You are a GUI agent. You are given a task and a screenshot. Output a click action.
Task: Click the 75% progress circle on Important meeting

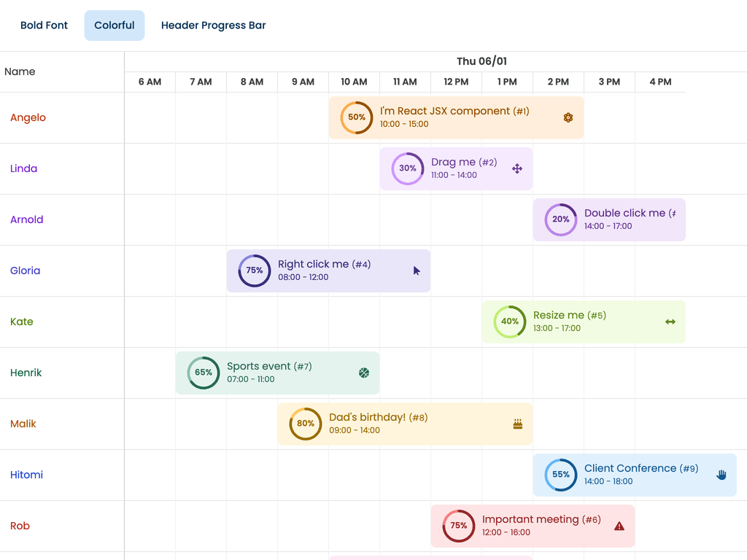[x=459, y=526]
